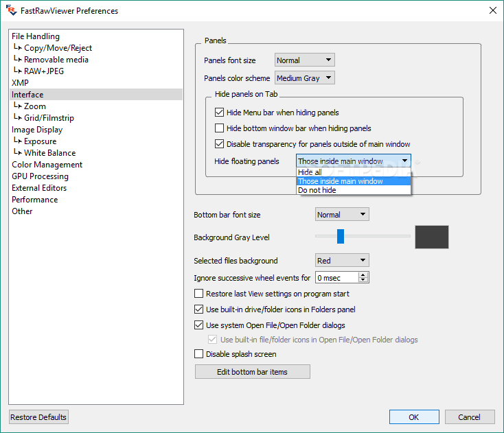Pick Those inside main window list option

click(x=353, y=181)
